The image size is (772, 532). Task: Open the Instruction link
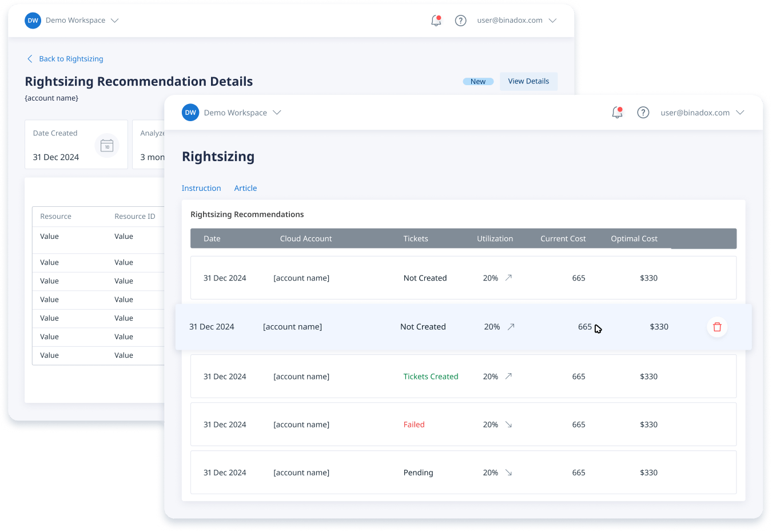pyautogui.click(x=201, y=188)
